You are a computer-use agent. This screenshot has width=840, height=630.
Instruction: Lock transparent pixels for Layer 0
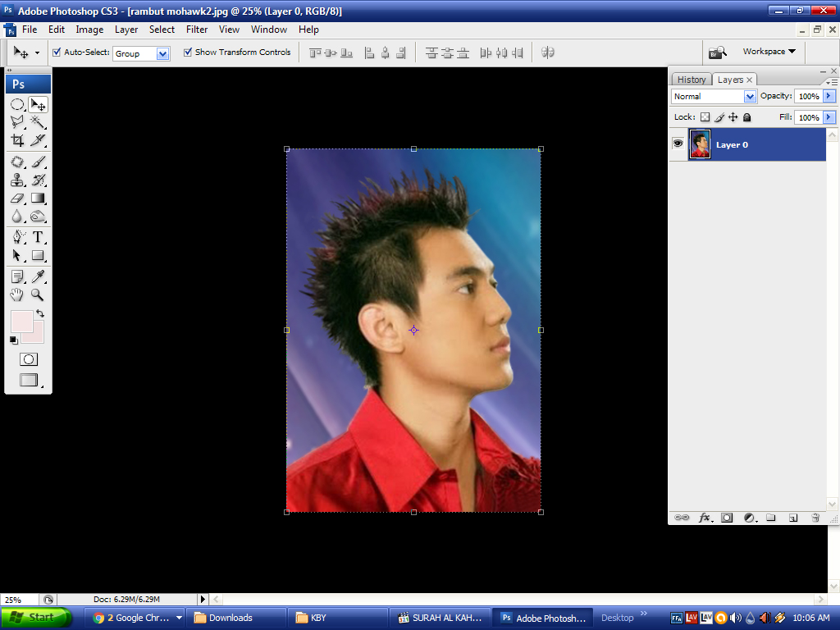point(705,116)
